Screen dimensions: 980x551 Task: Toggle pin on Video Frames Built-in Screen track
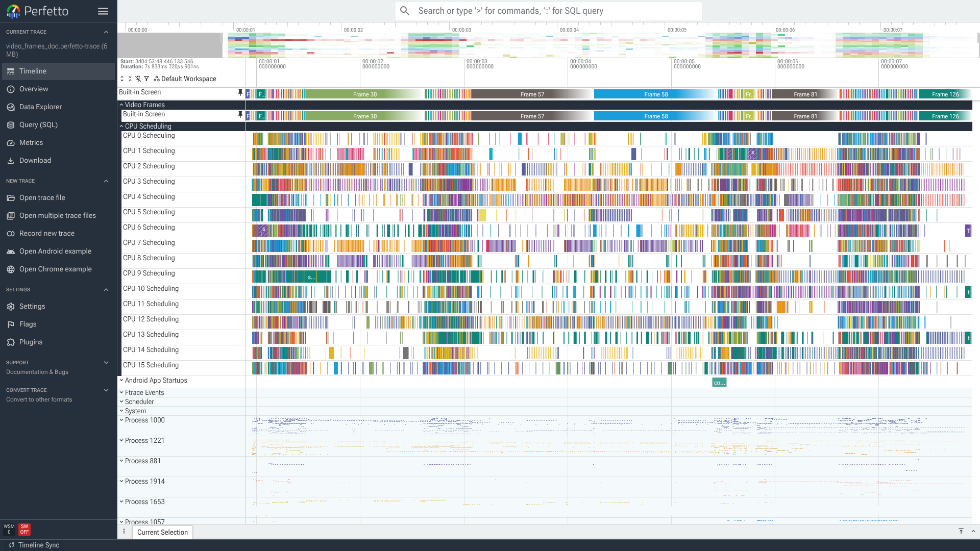(240, 114)
